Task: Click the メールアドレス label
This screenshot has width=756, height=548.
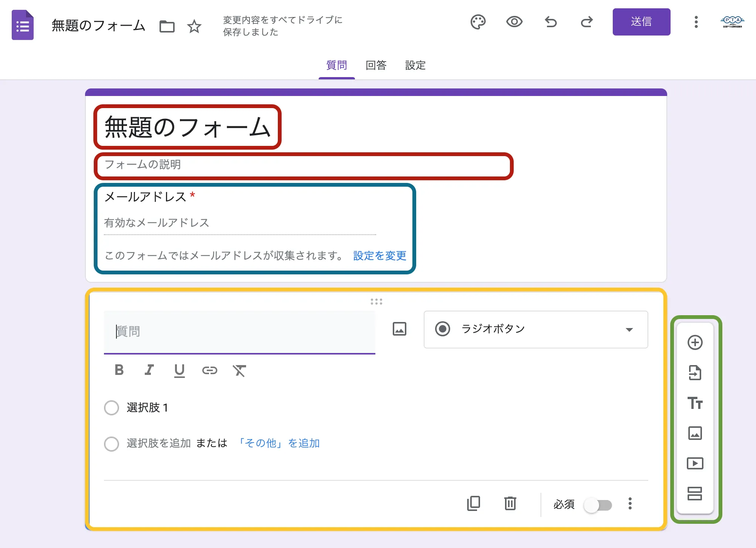Action: pos(145,197)
